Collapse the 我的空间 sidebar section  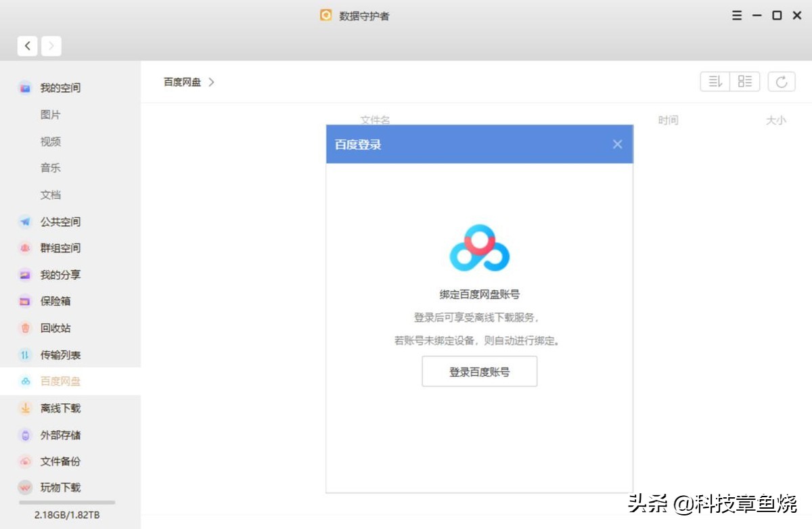61,87
